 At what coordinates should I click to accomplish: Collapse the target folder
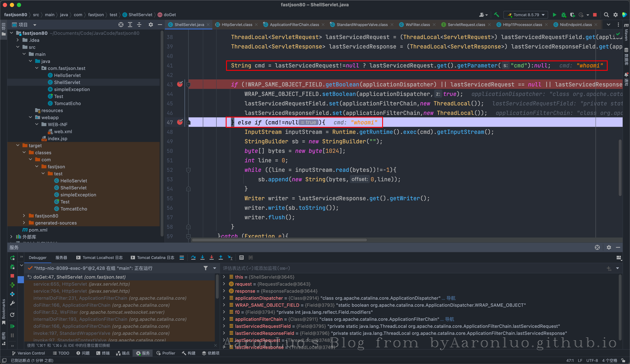coord(18,145)
